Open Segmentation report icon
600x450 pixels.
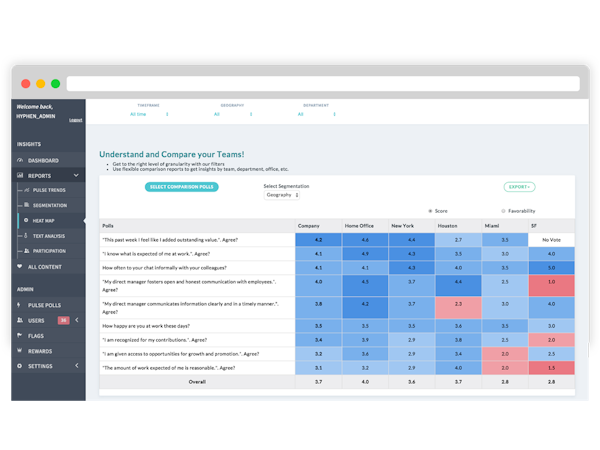[26, 205]
